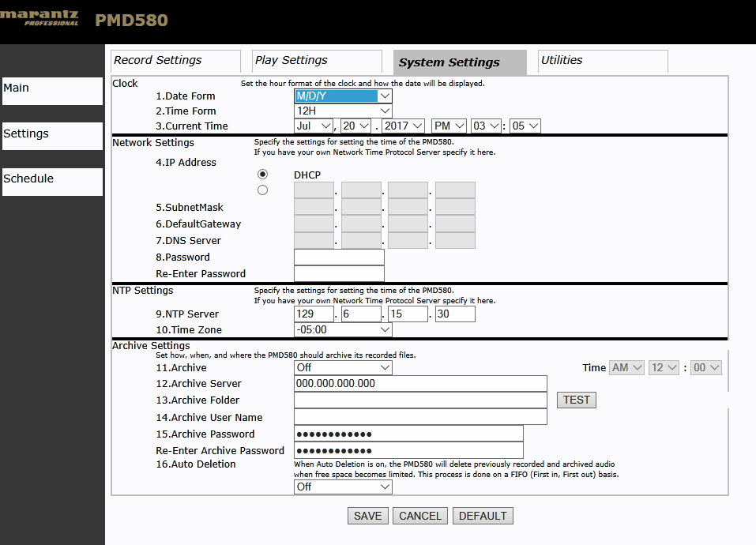
Task: Open the Utilities tab
Action: (x=603, y=61)
